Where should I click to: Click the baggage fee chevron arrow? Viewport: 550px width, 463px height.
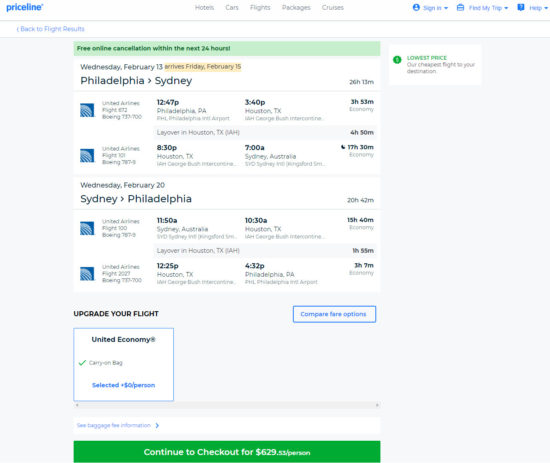[x=157, y=425]
